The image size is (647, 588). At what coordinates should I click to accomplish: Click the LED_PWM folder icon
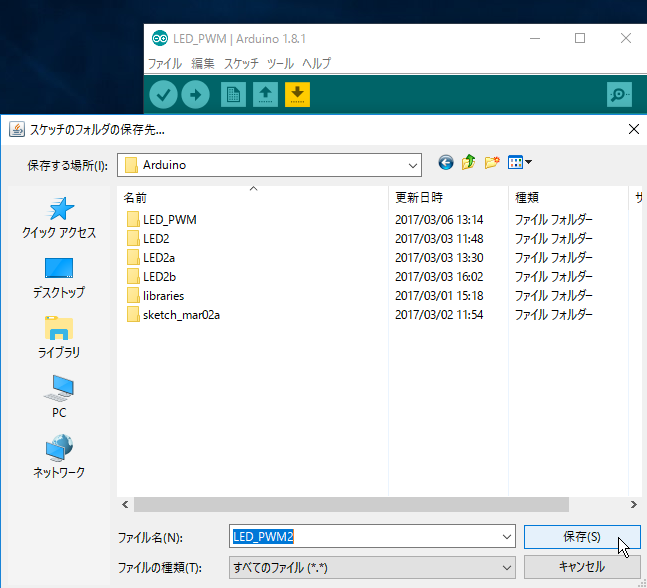click(x=133, y=220)
